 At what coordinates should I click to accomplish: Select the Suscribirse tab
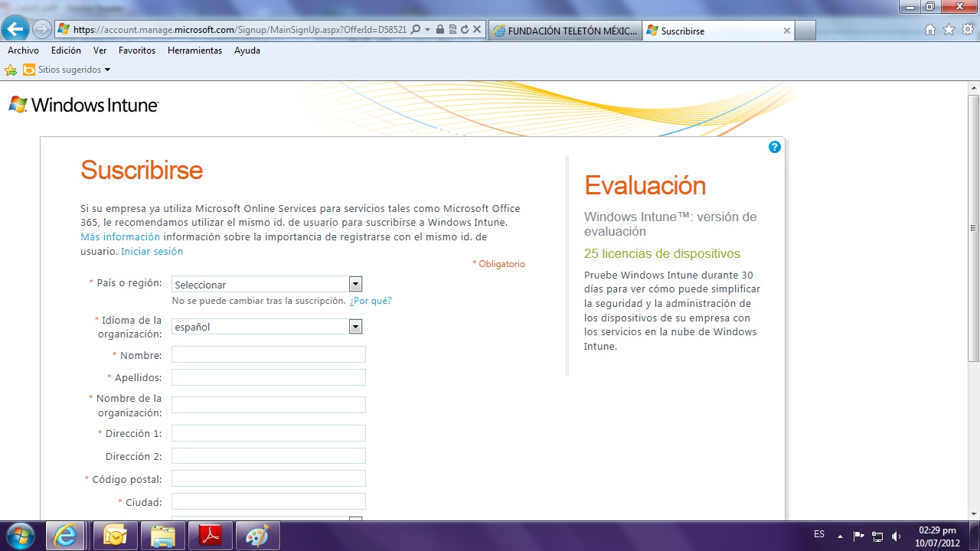click(718, 31)
